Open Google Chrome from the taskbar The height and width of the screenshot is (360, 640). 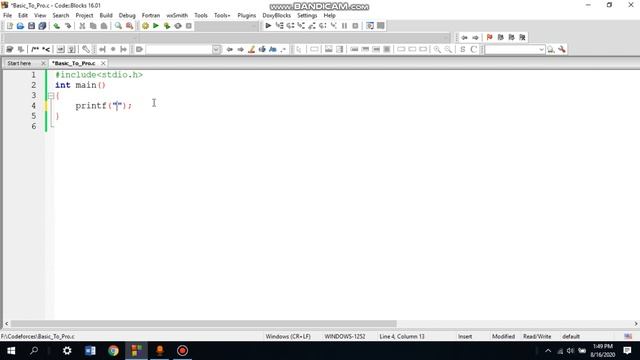(113, 351)
